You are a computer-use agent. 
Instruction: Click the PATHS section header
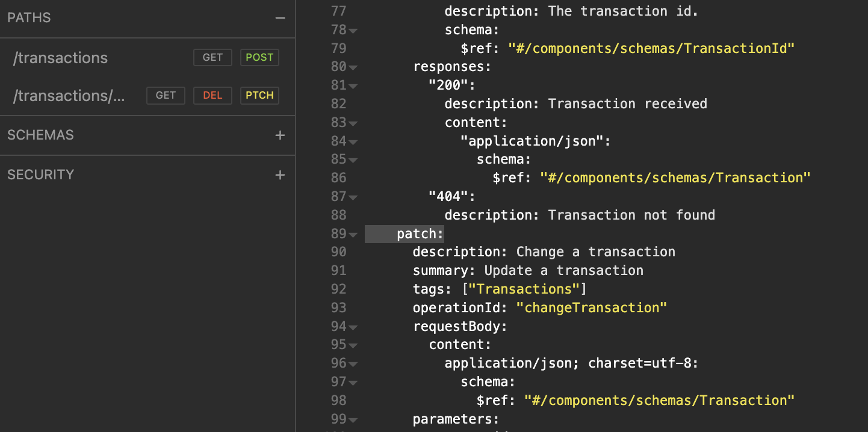(29, 18)
